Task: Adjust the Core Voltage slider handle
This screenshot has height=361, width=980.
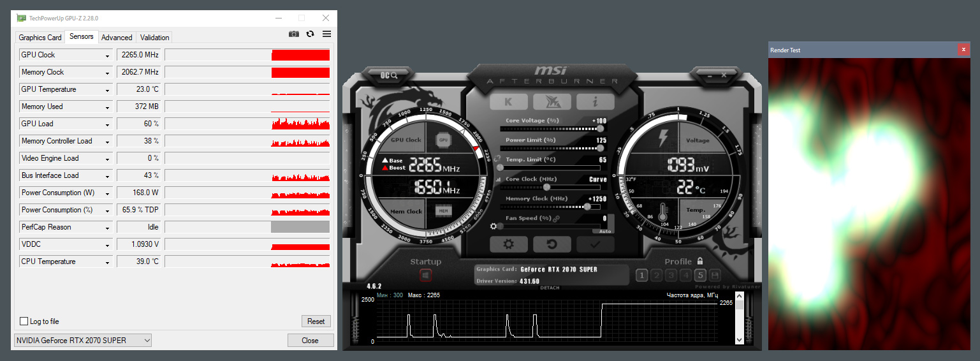Action: (x=599, y=128)
